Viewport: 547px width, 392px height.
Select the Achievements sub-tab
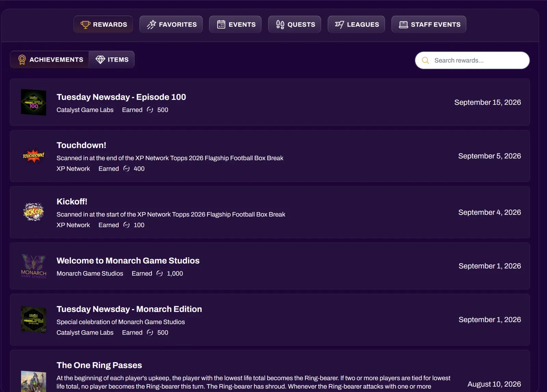(50, 60)
